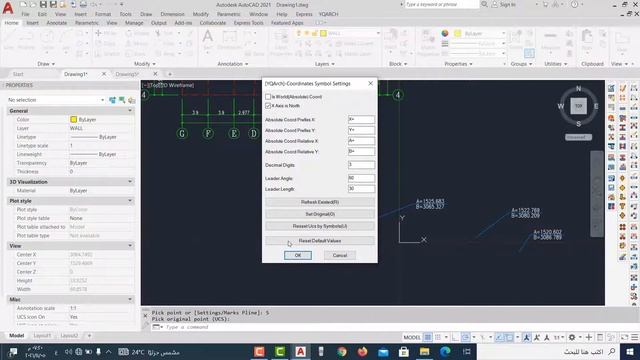This screenshot has height=360, width=640.
Task: Collapse the Plot style section
Action: [x=130, y=201]
